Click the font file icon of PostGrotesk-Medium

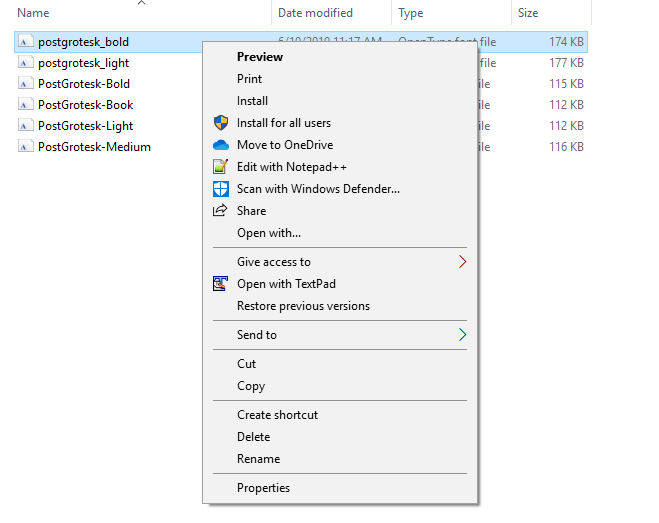point(25,147)
